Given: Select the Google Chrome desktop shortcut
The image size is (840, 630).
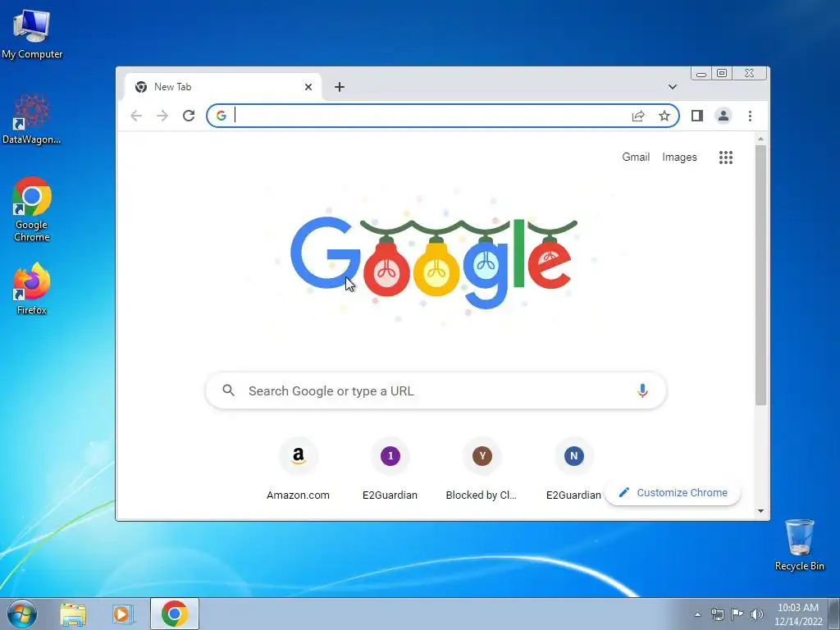Looking at the screenshot, I should [32, 209].
